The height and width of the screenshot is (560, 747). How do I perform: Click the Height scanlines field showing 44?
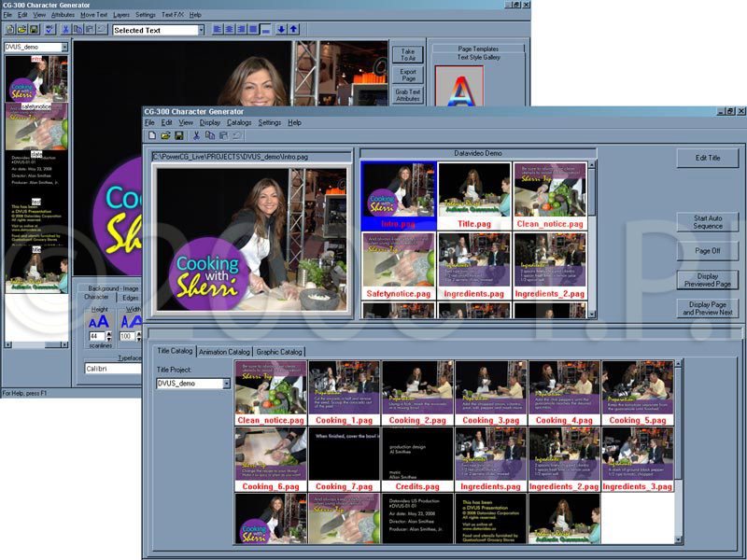click(97, 336)
